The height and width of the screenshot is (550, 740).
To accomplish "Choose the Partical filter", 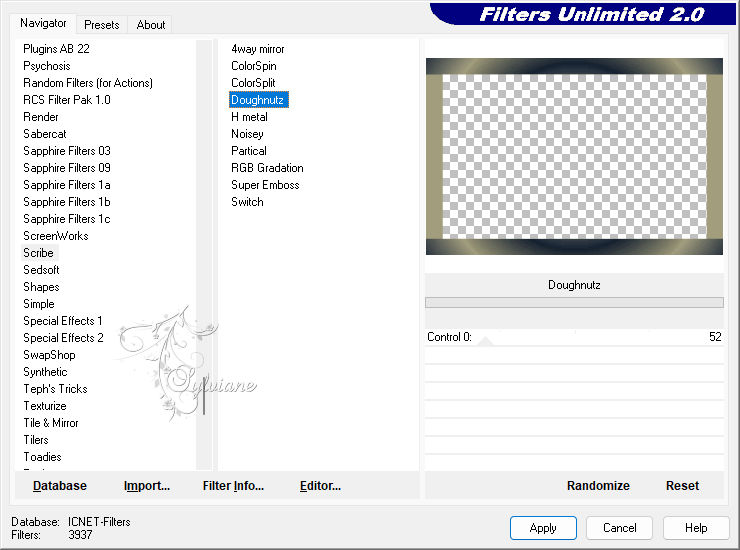I will click(249, 151).
